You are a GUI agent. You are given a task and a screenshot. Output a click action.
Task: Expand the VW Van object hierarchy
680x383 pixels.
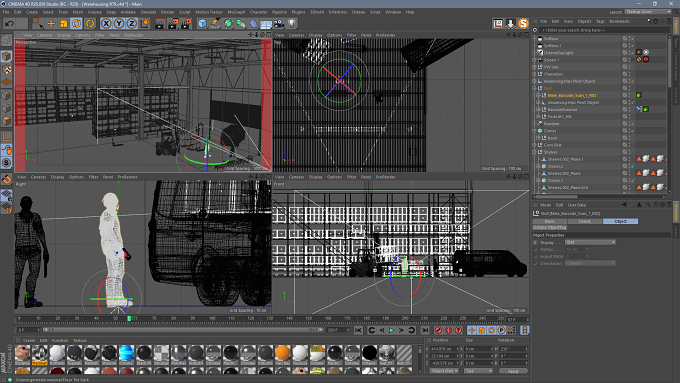[535, 67]
